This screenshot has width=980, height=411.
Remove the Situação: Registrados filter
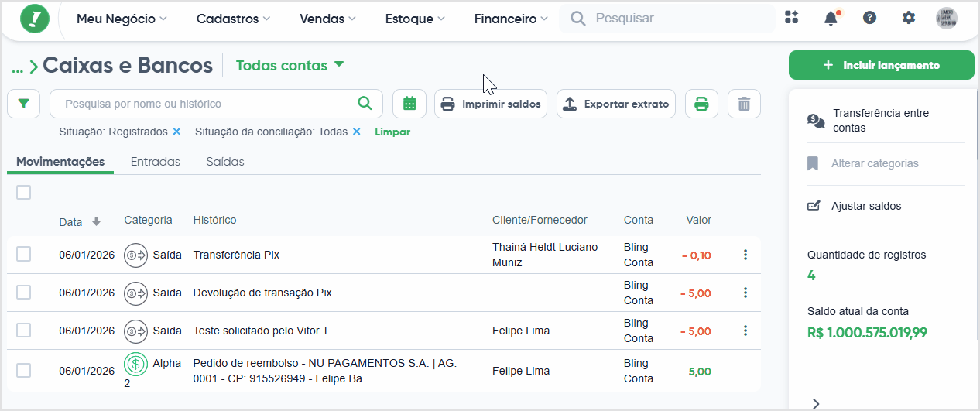click(176, 132)
